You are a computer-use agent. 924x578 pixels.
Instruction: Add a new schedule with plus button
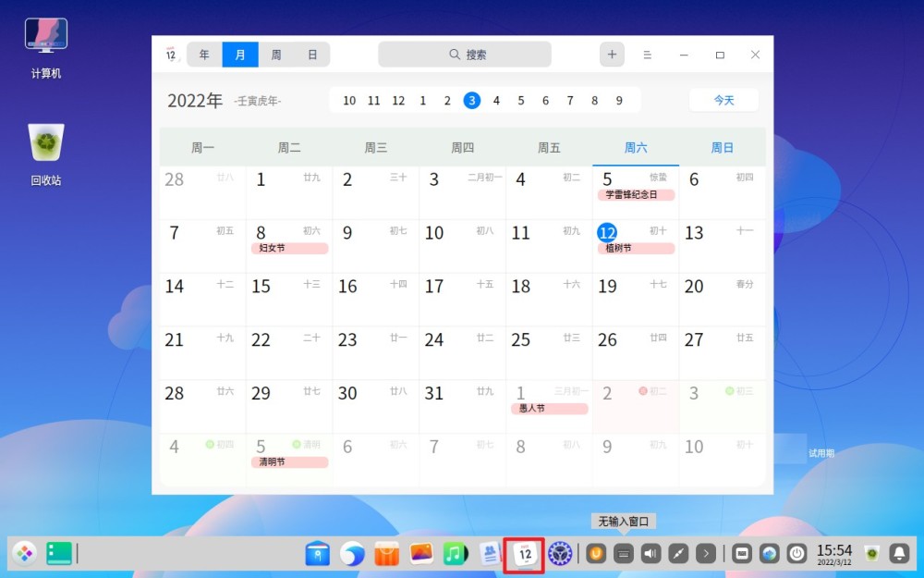coord(612,55)
